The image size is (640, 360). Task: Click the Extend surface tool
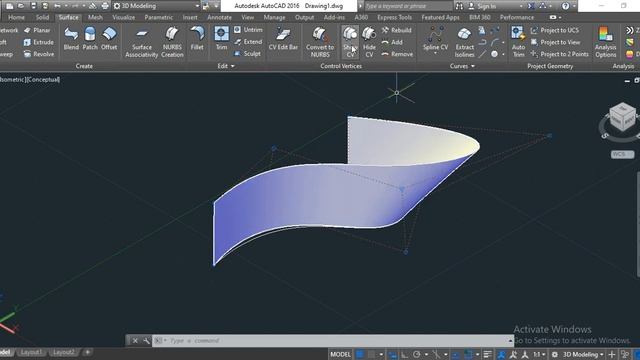pyautogui.click(x=248, y=42)
